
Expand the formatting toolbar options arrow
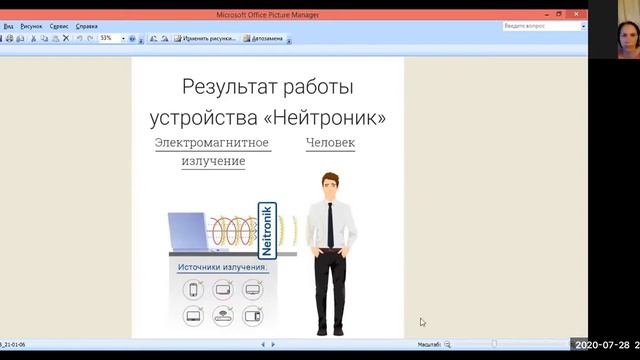(289, 40)
